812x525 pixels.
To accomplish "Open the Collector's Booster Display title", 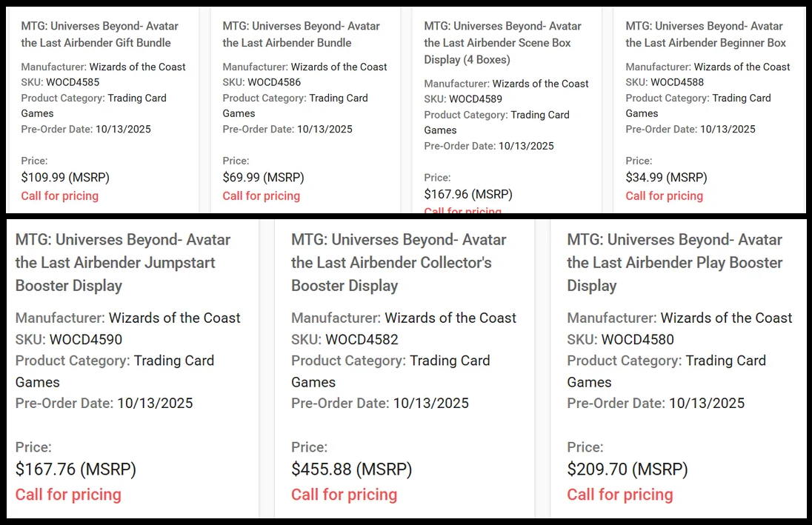I will 399,262.
